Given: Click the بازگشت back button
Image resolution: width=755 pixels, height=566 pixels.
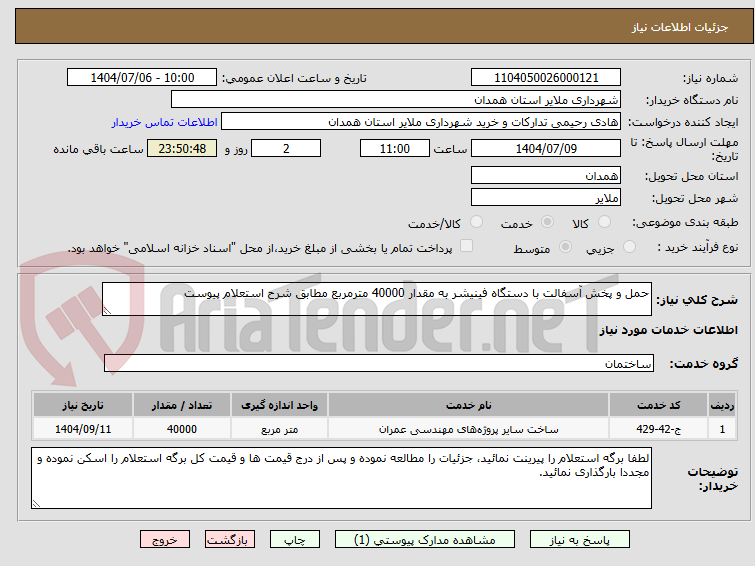Looking at the screenshot, I should point(230,540).
